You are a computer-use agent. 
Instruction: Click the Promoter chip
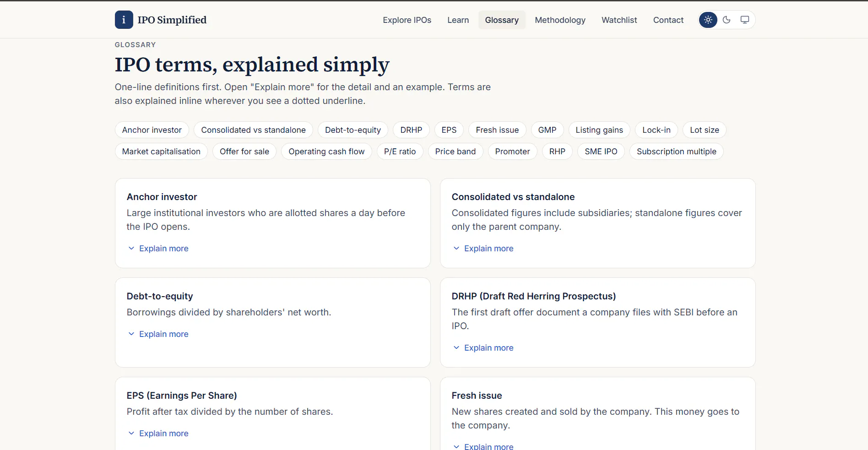(x=512, y=152)
